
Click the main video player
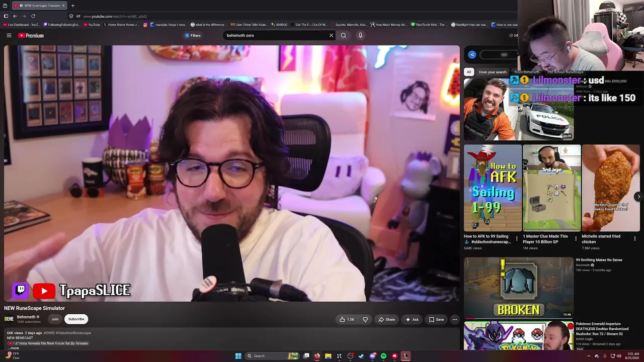(232, 173)
